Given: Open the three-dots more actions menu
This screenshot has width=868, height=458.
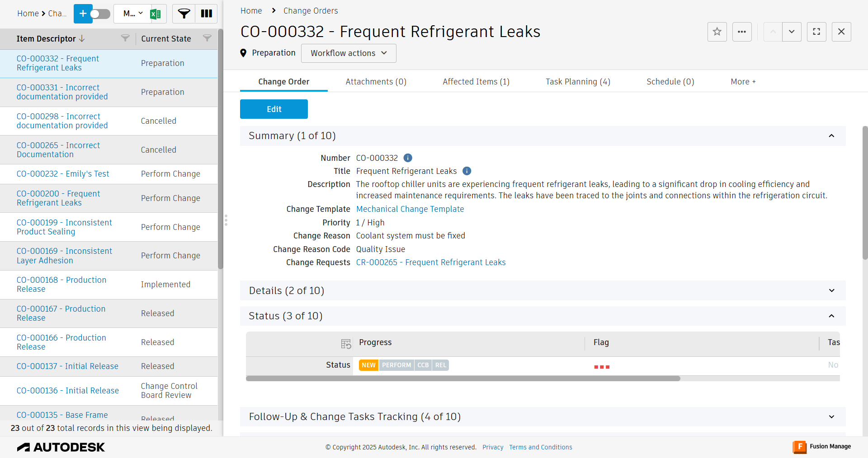Looking at the screenshot, I should pyautogui.click(x=742, y=32).
